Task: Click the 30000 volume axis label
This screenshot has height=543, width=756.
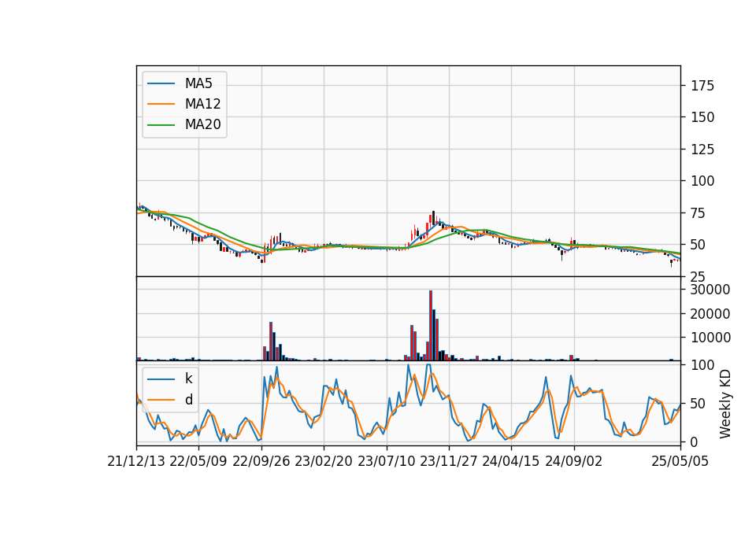Action: pyautogui.click(x=710, y=290)
